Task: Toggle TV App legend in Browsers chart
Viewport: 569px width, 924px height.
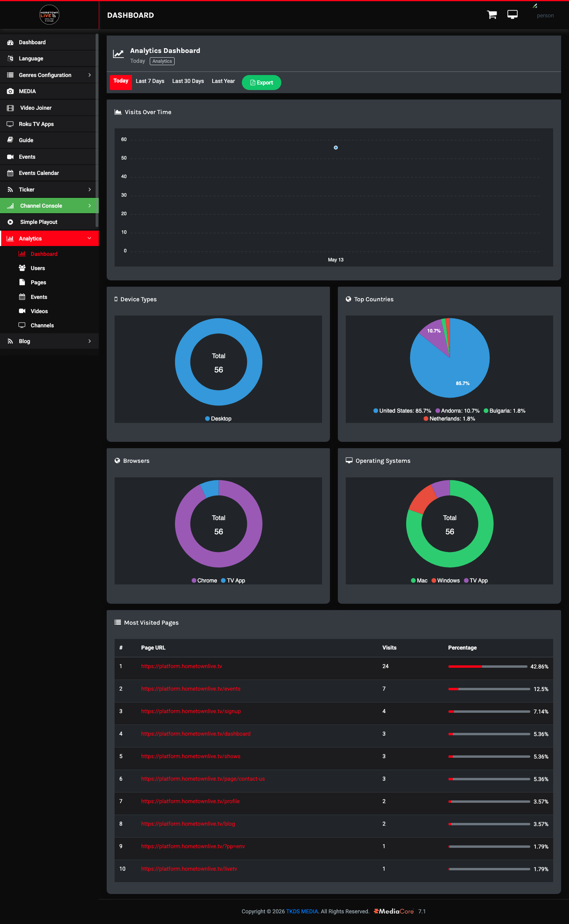Action: [x=233, y=580]
